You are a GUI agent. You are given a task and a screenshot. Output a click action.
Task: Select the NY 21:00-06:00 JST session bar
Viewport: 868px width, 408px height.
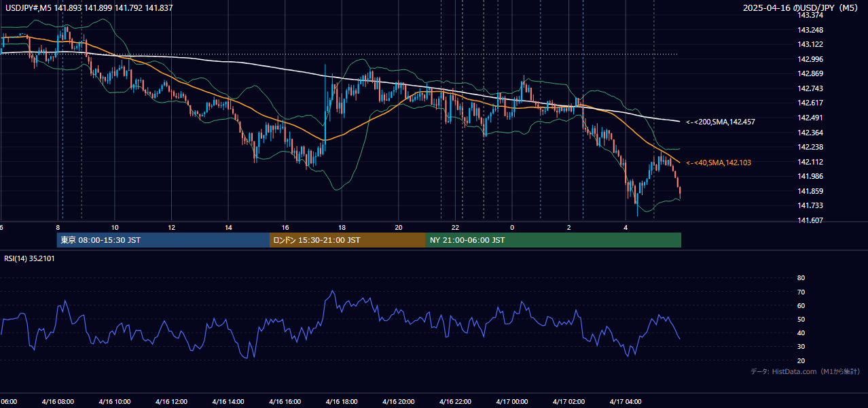point(554,240)
